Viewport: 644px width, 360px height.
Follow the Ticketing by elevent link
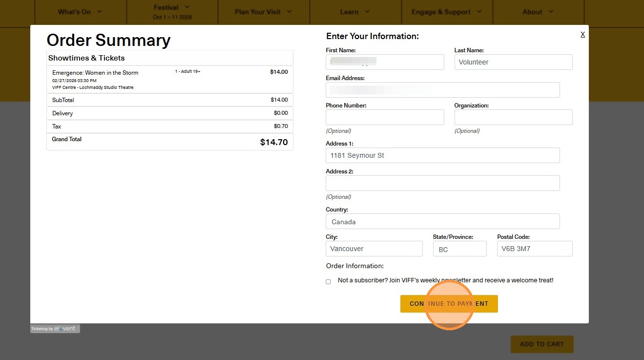pyautogui.click(x=55, y=329)
